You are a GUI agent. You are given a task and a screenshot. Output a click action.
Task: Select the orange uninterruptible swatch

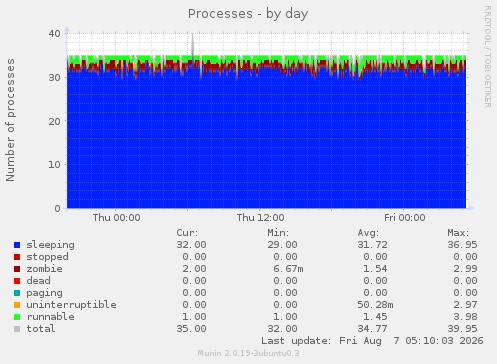click(x=17, y=305)
